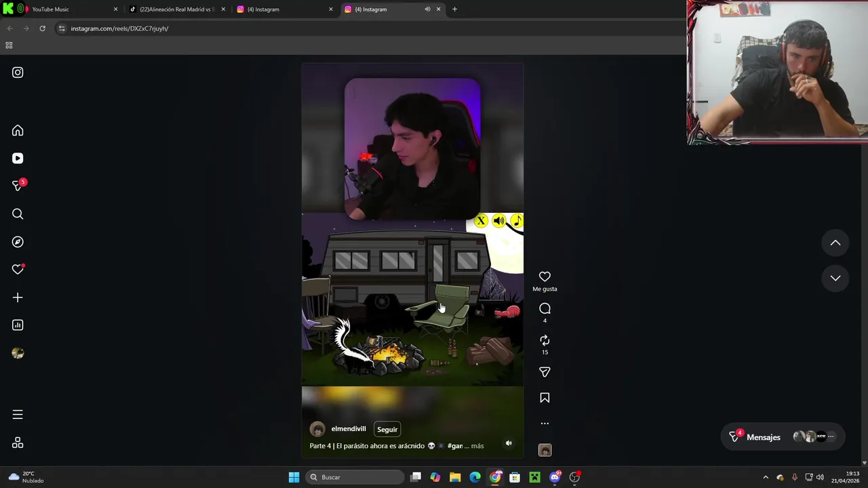This screenshot has height=488, width=868.
Task: Open the Windows Start menu
Action: pyautogui.click(x=294, y=477)
